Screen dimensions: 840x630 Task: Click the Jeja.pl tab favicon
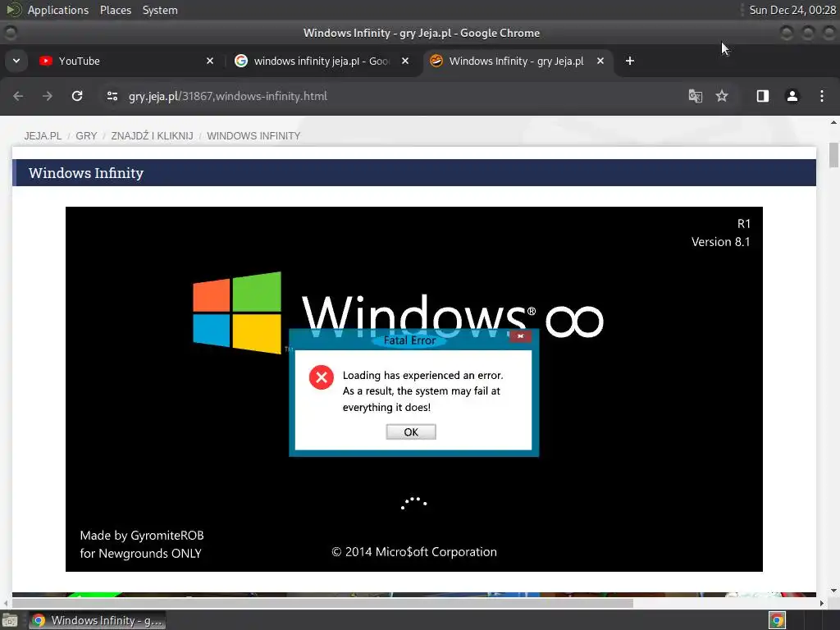pyautogui.click(x=436, y=61)
